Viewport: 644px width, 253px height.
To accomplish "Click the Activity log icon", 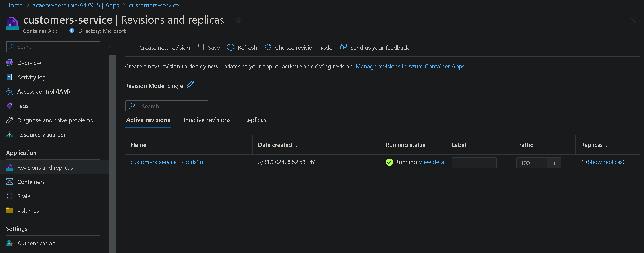I will coord(9,77).
